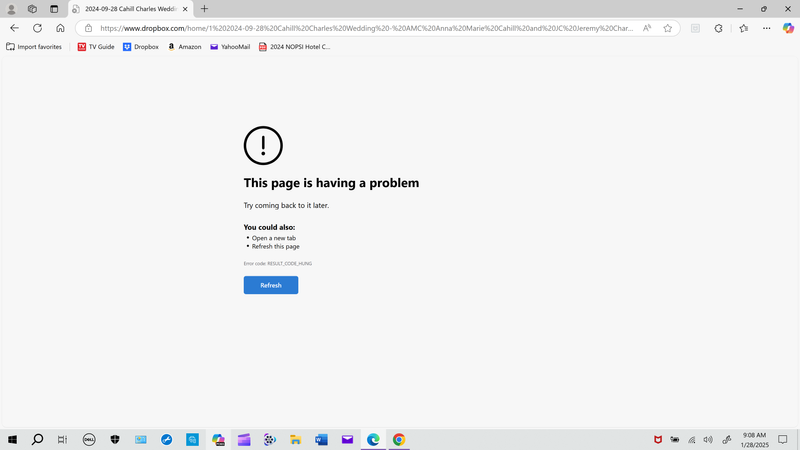
Task: Click the 'This page is having a problem' heading
Action: [x=331, y=183]
